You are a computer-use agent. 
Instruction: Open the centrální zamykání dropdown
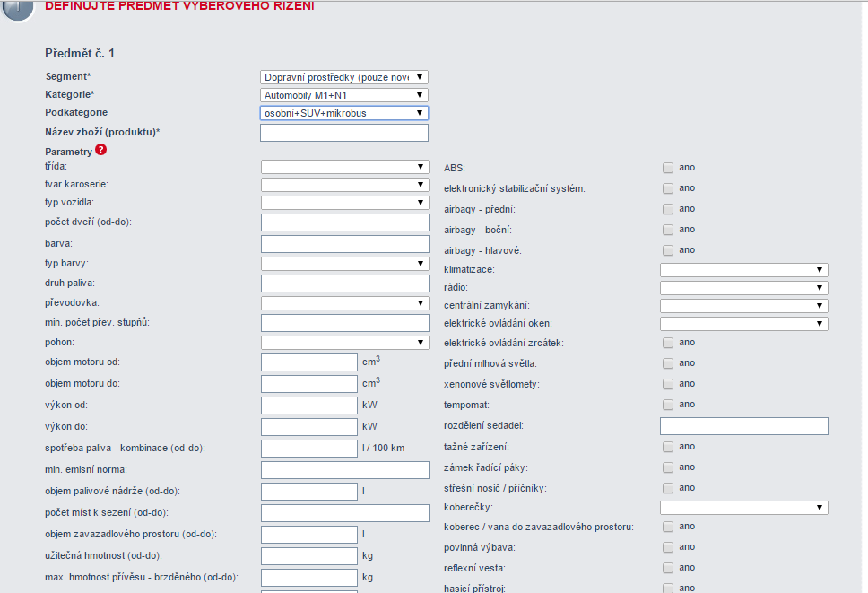(744, 306)
